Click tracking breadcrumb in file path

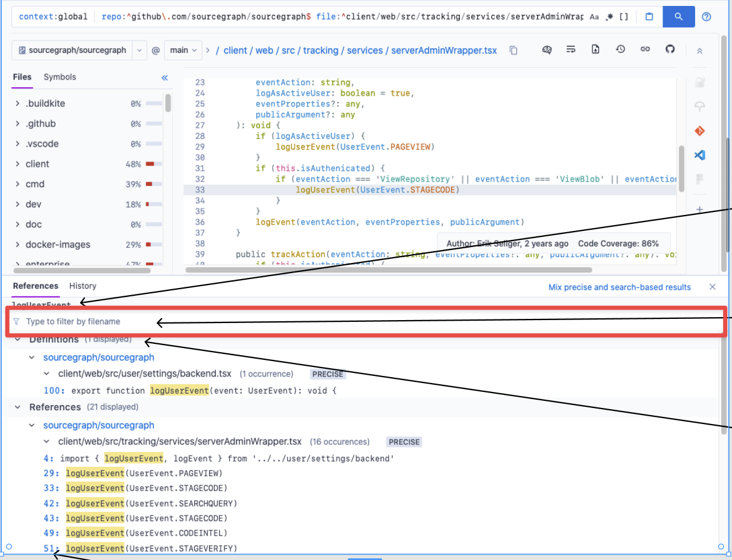pyautogui.click(x=321, y=50)
